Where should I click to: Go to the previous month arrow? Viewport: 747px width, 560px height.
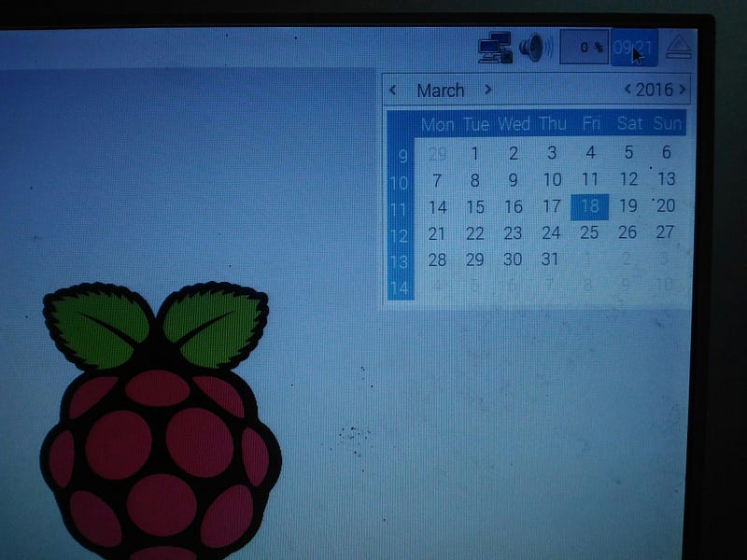click(392, 90)
